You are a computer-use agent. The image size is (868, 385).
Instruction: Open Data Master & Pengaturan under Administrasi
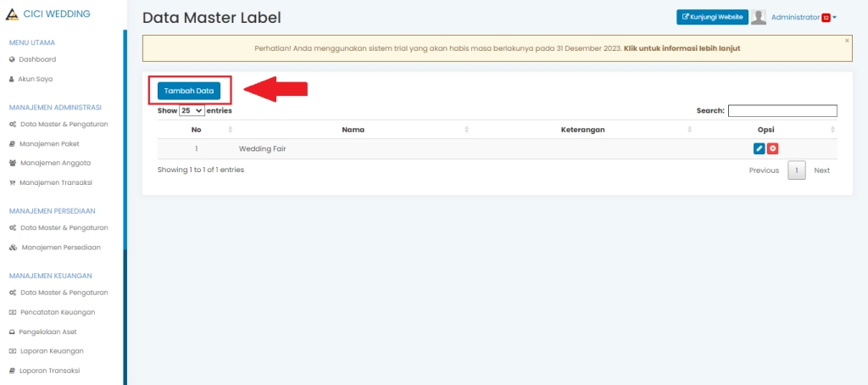click(x=64, y=124)
